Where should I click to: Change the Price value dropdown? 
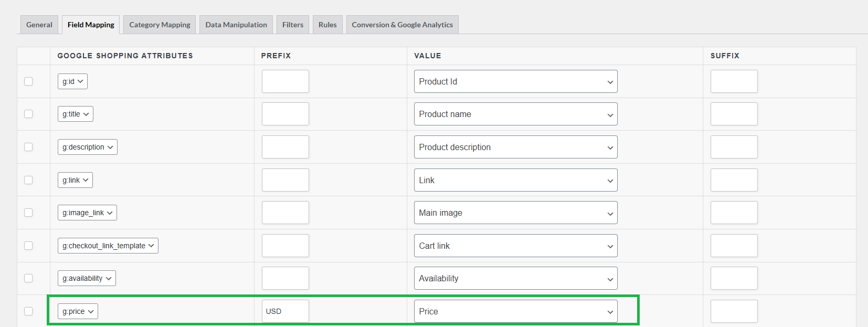point(515,311)
